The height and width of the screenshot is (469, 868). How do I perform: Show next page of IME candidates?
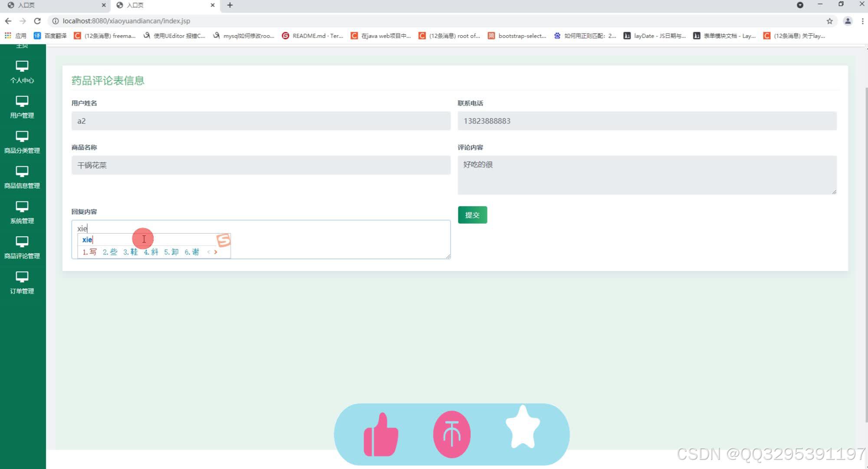(x=216, y=252)
